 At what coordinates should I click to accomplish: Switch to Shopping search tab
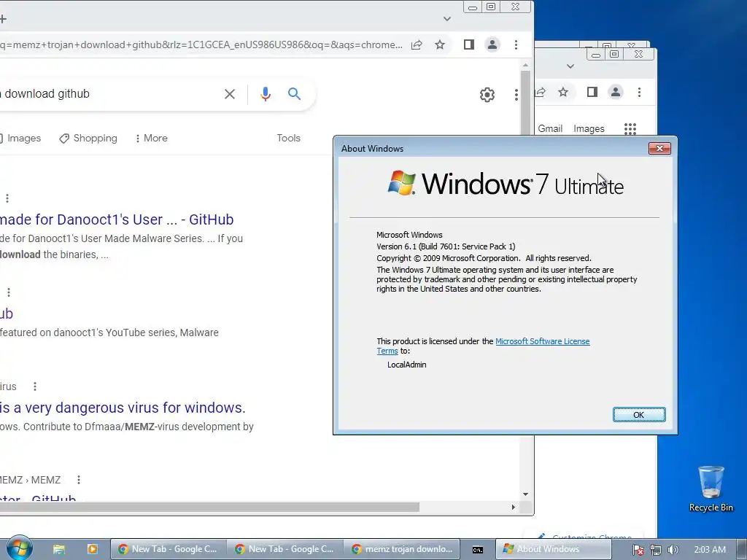coord(88,138)
